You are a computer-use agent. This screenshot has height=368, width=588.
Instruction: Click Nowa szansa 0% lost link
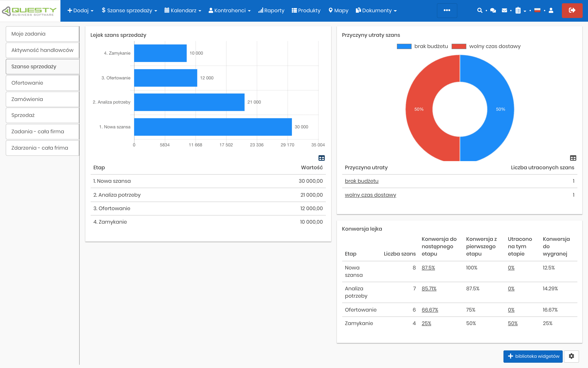(511, 267)
